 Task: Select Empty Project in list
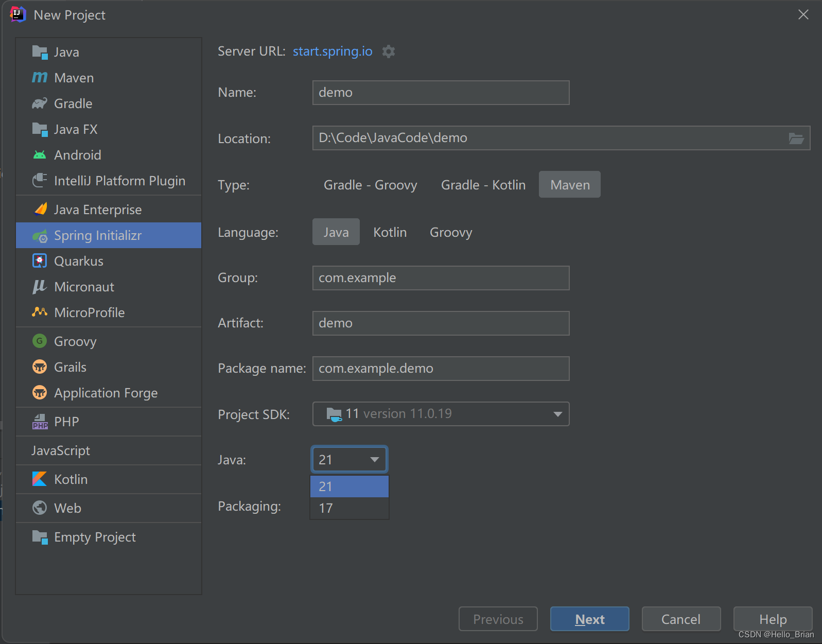109,537
